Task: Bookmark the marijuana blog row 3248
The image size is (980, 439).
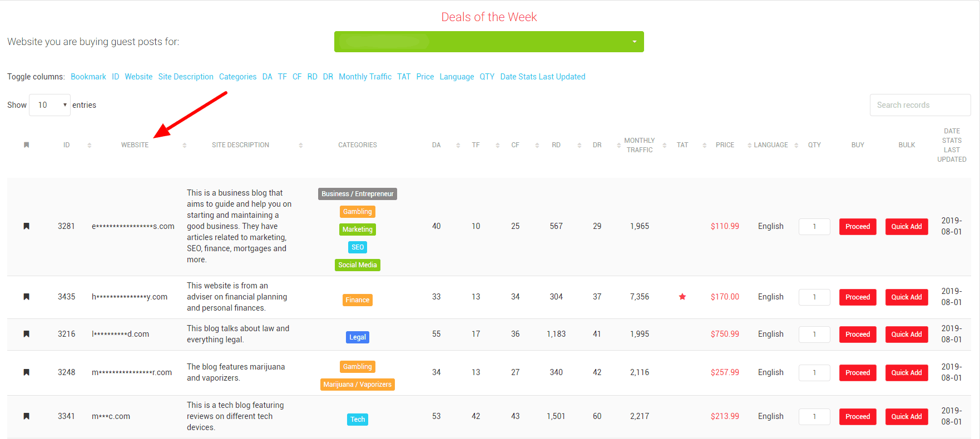Action: pos(26,372)
